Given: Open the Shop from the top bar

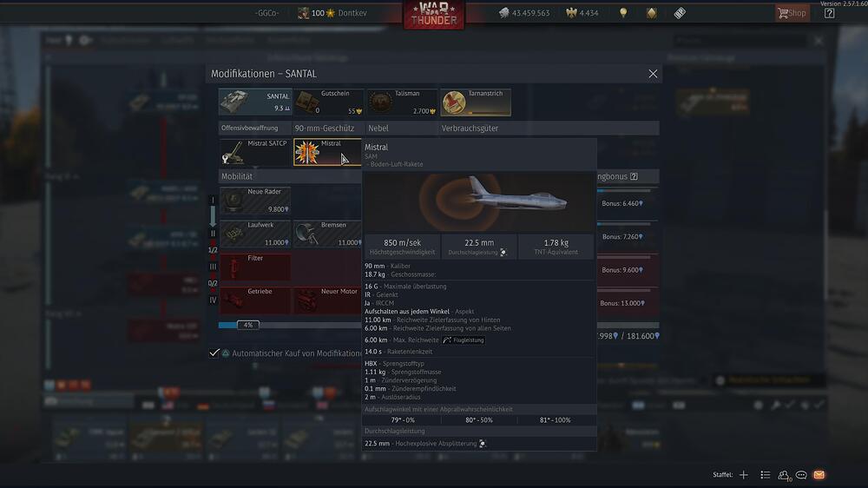Looking at the screenshot, I should tap(792, 13).
